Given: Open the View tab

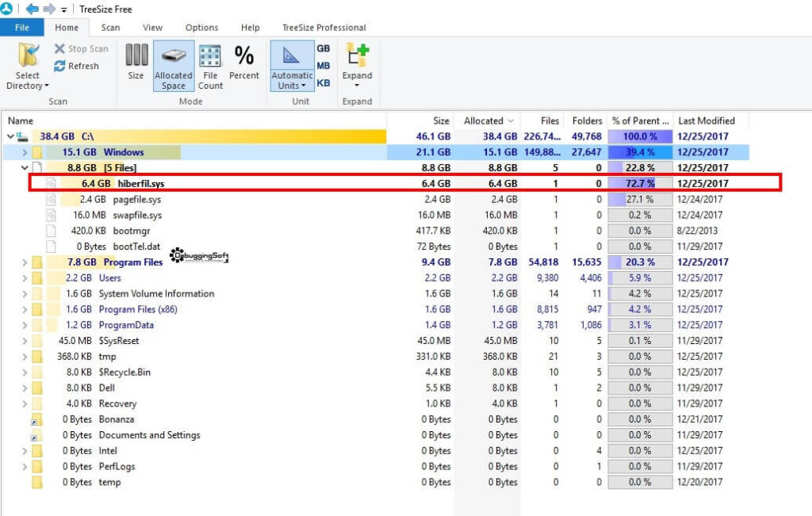Looking at the screenshot, I should (153, 28).
